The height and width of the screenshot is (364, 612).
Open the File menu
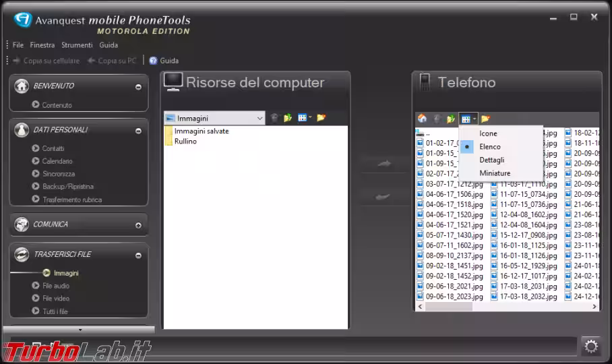pos(18,45)
